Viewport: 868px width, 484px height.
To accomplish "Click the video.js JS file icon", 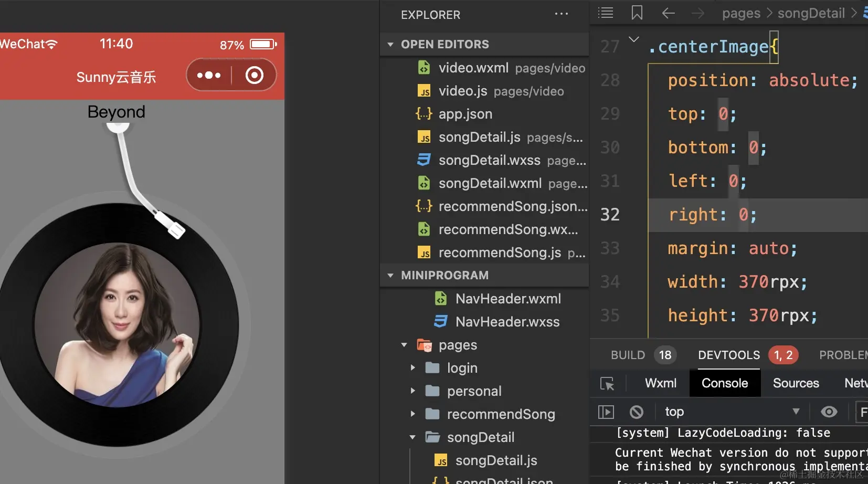I will [424, 91].
